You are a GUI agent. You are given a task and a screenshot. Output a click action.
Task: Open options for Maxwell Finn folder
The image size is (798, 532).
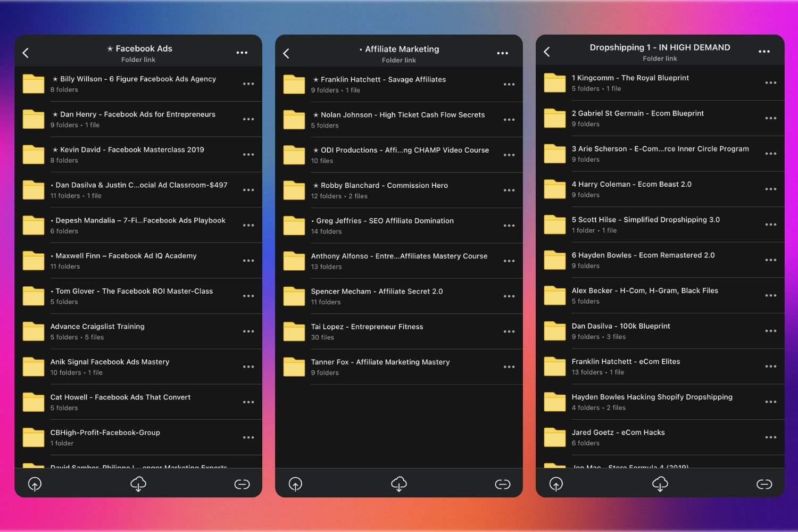tap(248, 261)
